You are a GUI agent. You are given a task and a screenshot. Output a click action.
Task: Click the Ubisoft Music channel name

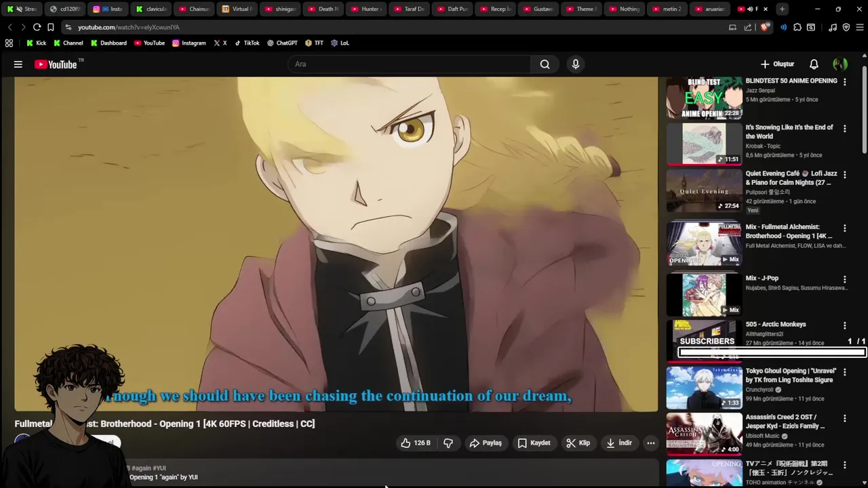pyautogui.click(x=764, y=436)
